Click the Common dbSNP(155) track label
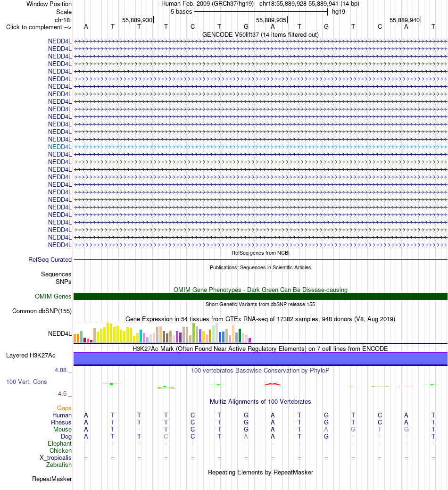This screenshot has width=448, height=490. coord(42,311)
